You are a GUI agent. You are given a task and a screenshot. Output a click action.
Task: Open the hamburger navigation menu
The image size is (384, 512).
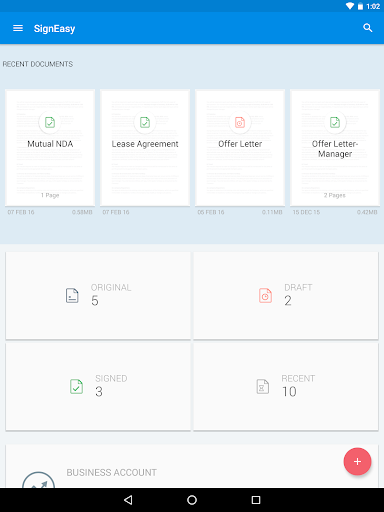click(x=18, y=28)
